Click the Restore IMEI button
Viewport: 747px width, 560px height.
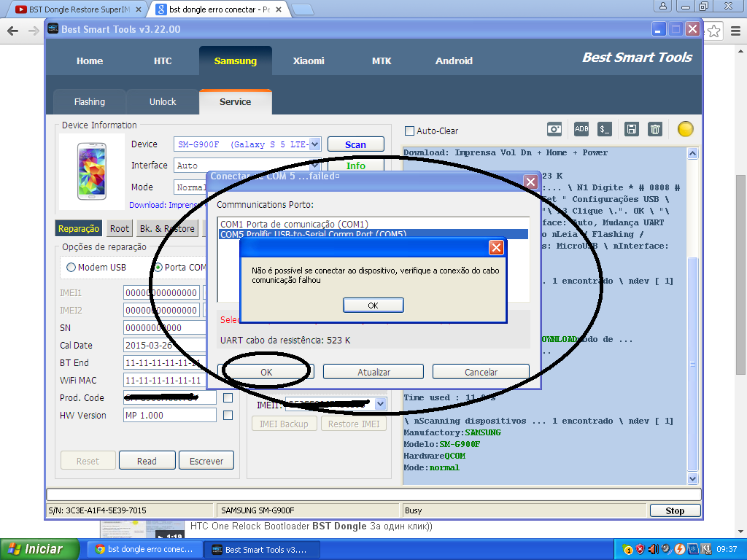[x=354, y=424]
